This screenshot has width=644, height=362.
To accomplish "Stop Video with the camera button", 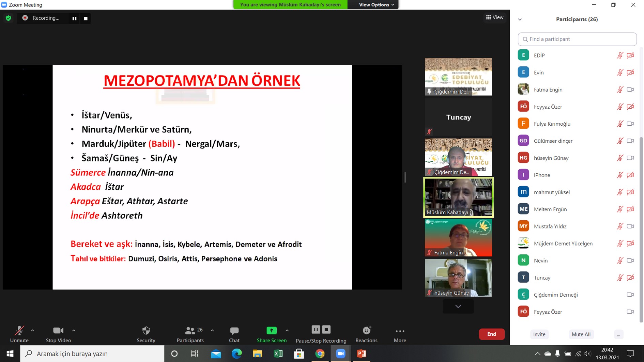I will click(x=58, y=334).
